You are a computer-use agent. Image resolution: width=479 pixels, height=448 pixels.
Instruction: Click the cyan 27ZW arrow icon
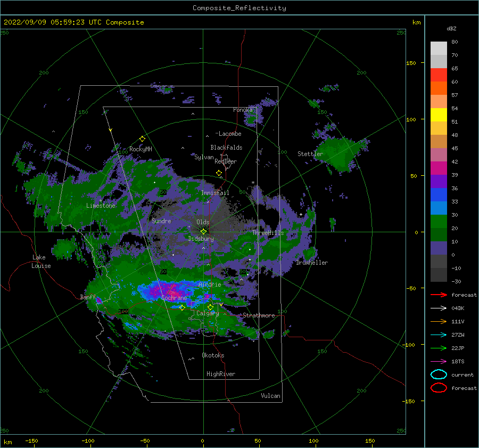(x=439, y=335)
